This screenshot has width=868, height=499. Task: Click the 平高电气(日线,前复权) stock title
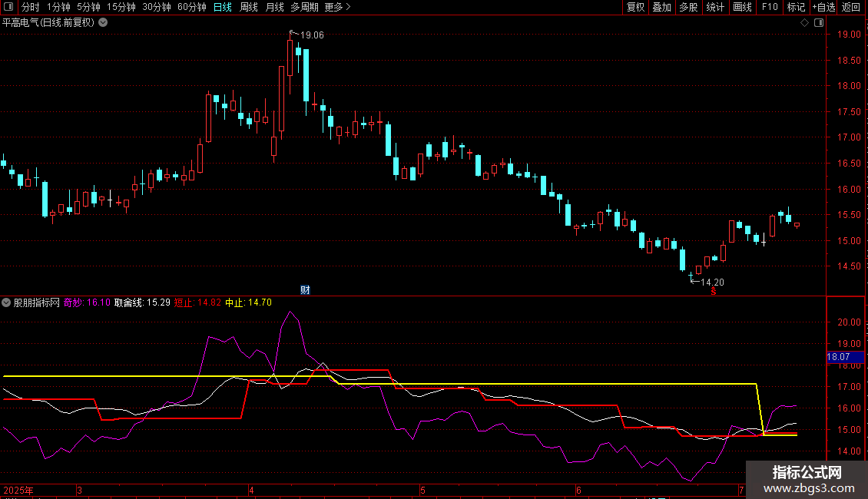point(48,23)
